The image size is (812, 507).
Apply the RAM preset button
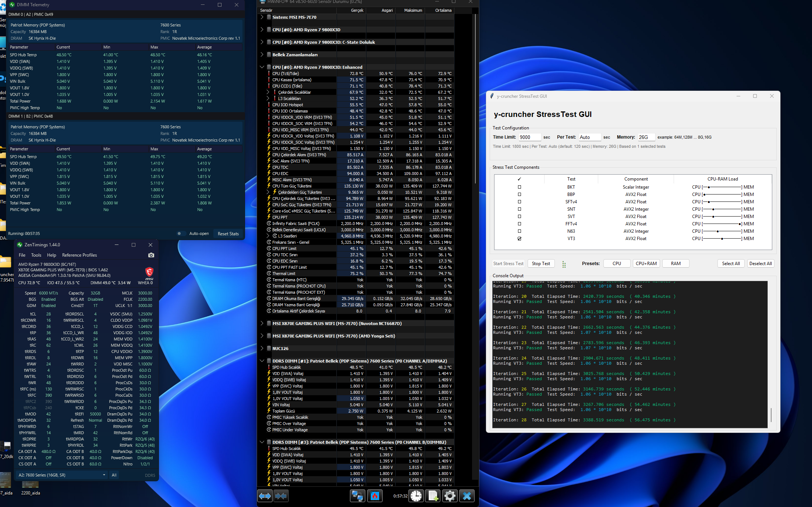point(676,264)
